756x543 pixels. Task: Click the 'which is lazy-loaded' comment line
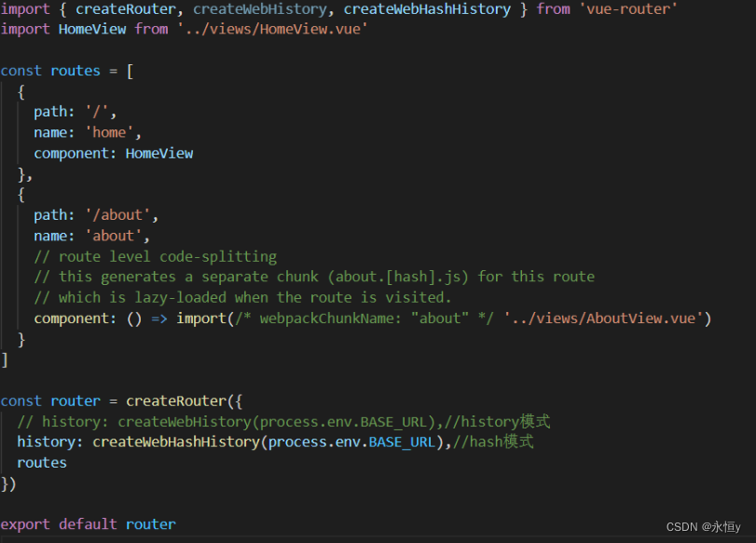click(242, 298)
